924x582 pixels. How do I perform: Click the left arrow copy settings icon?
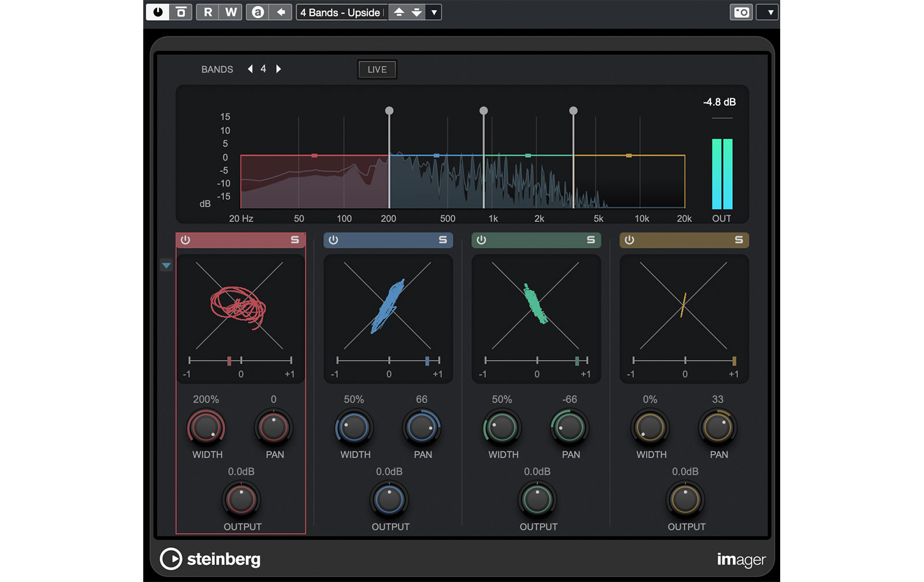[281, 12]
